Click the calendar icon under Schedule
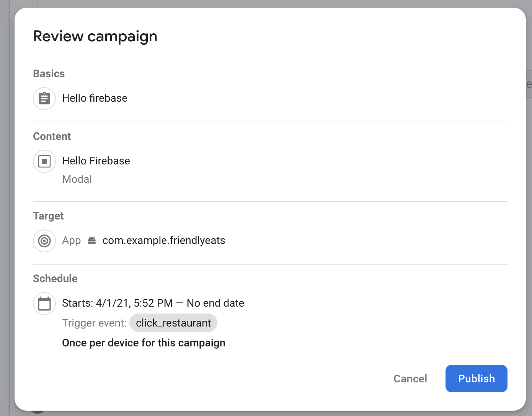Viewport: 532px width, 416px height. coord(44,303)
